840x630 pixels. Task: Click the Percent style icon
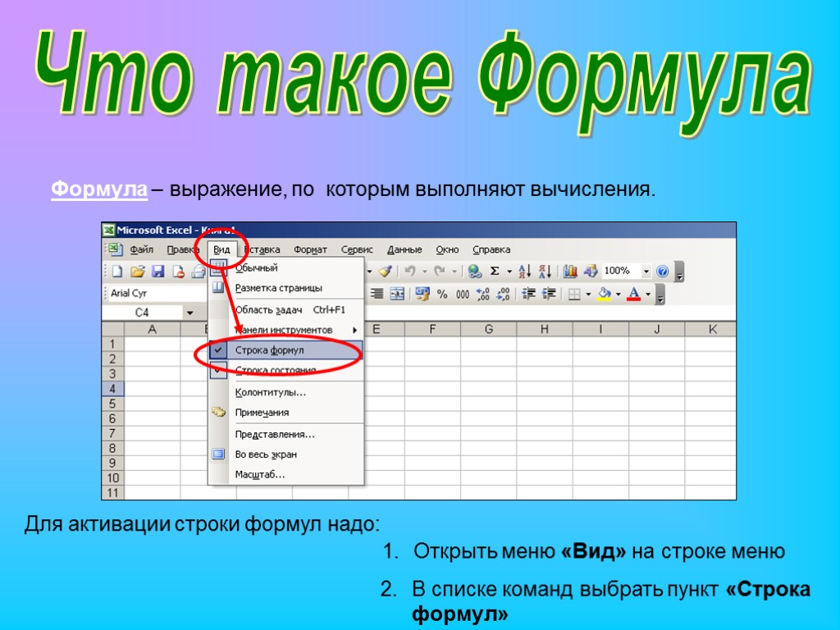442,294
